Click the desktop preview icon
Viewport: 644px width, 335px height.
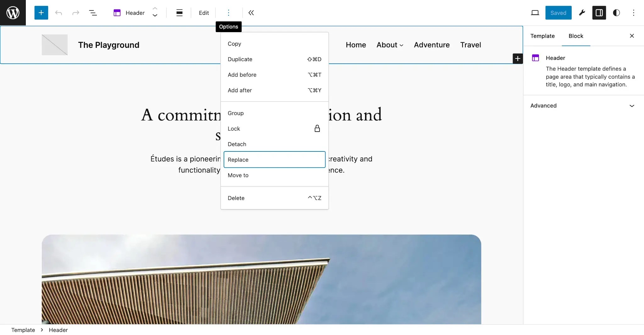point(535,13)
